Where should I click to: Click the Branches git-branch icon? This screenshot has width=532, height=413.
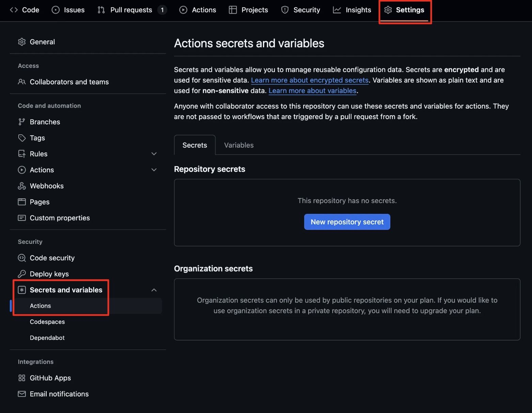tap(22, 122)
